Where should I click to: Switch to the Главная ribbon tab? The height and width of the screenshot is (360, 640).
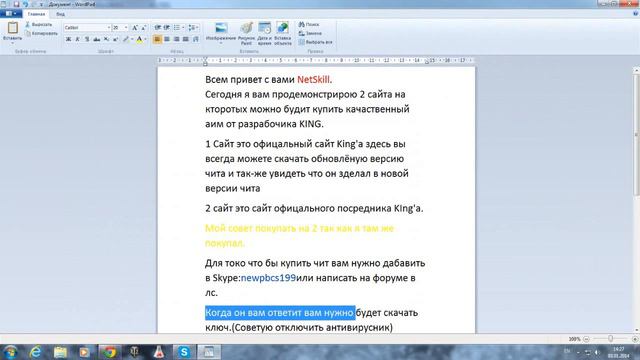point(36,14)
